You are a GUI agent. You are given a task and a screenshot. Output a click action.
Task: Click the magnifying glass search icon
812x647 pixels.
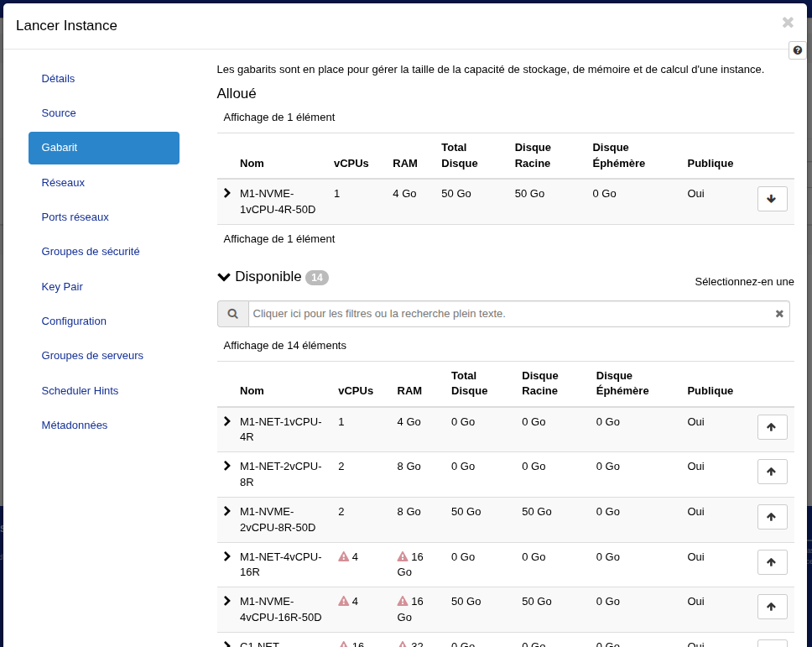pyautogui.click(x=233, y=314)
